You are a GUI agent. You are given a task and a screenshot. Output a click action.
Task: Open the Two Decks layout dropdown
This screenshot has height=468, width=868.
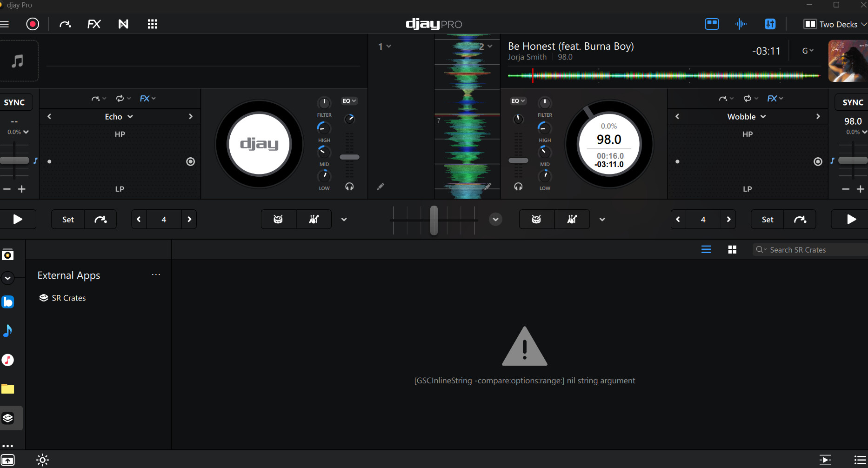click(835, 24)
